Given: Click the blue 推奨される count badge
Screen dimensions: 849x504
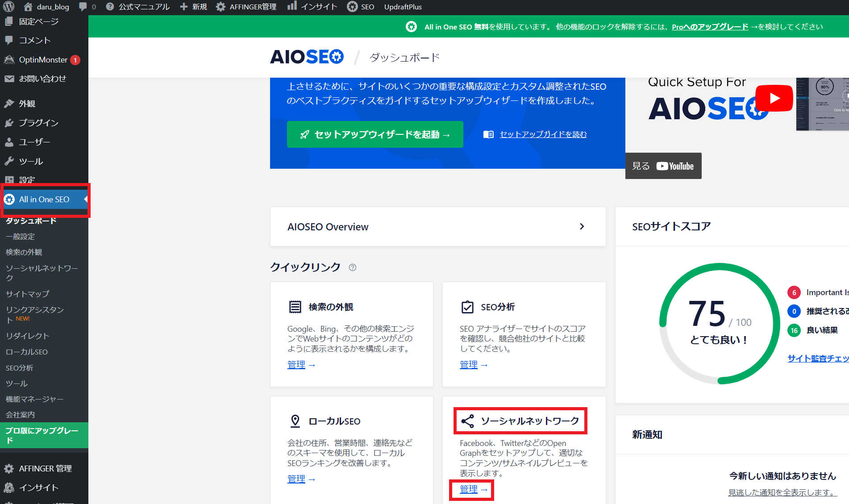Looking at the screenshot, I should tap(794, 311).
